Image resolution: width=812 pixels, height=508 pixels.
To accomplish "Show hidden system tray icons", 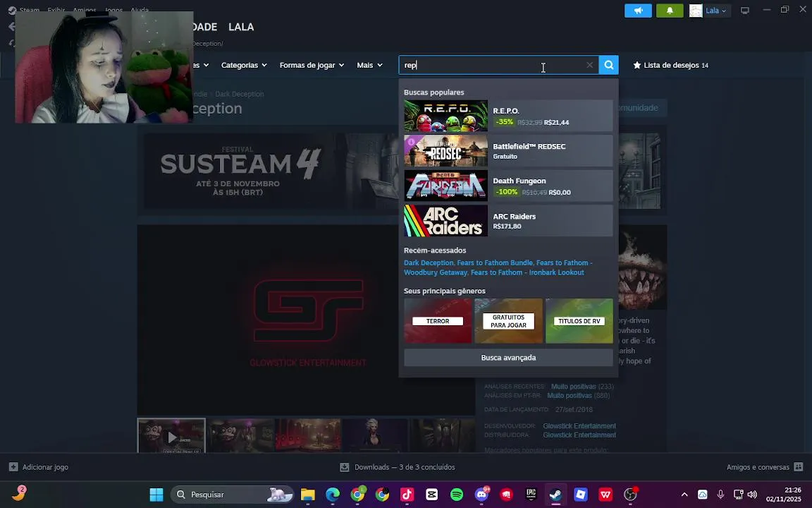I will pos(684,495).
